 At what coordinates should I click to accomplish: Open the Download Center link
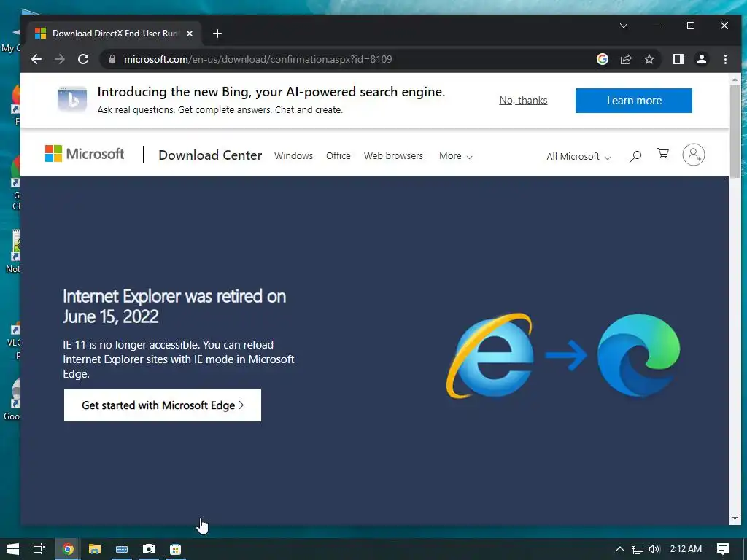coord(210,155)
